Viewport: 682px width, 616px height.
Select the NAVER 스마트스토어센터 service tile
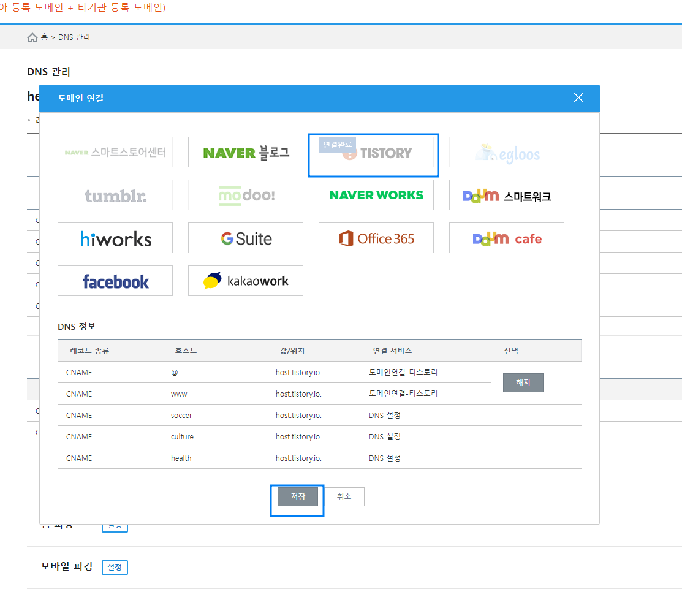point(115,152)
